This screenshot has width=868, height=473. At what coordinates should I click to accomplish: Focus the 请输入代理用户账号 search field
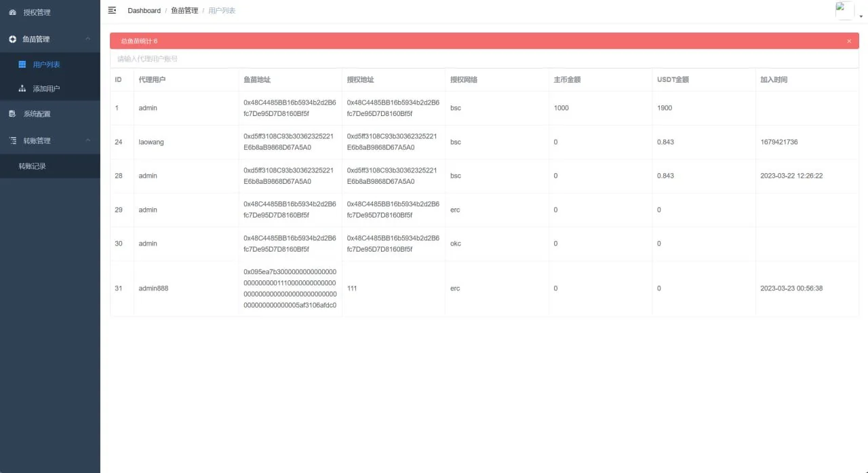click(x=484, y=59)
